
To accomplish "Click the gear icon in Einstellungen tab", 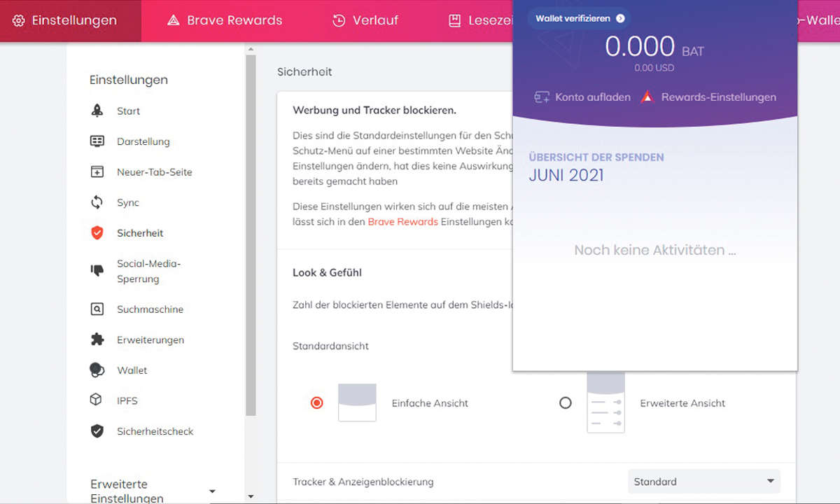I will (19, 20).
